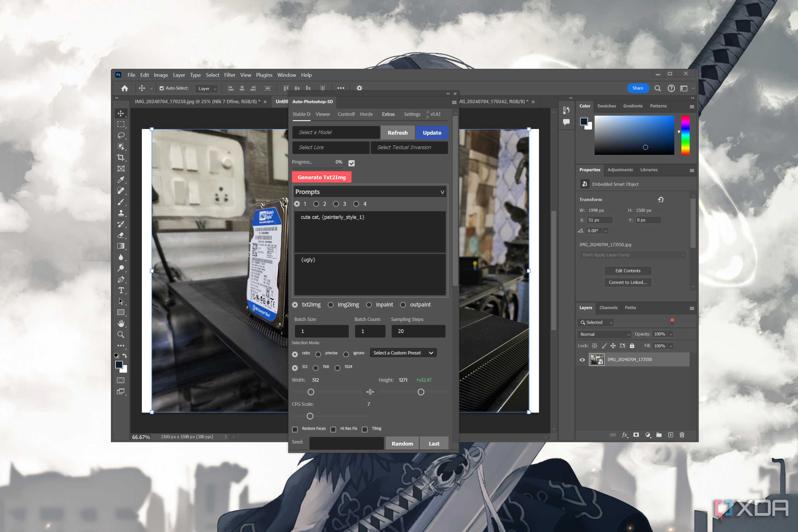Toggle the Auto-Select checkbox

(x=162, y=88)
